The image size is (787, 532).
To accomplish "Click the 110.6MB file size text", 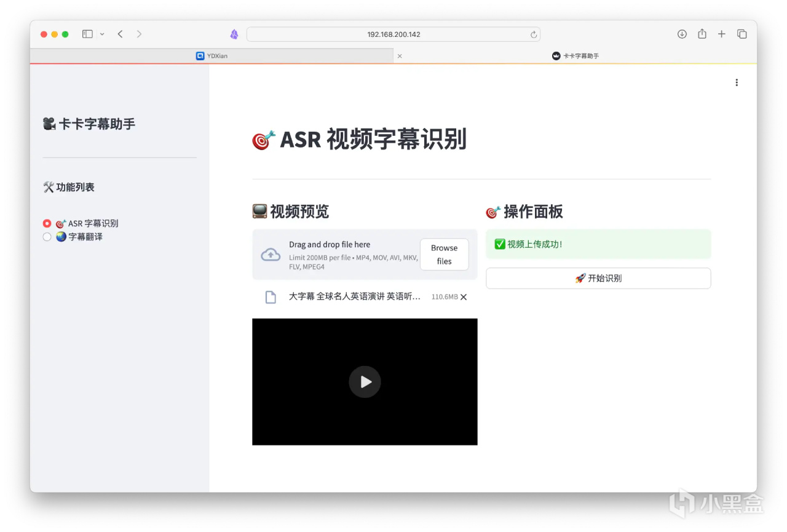I will point(445,297).
